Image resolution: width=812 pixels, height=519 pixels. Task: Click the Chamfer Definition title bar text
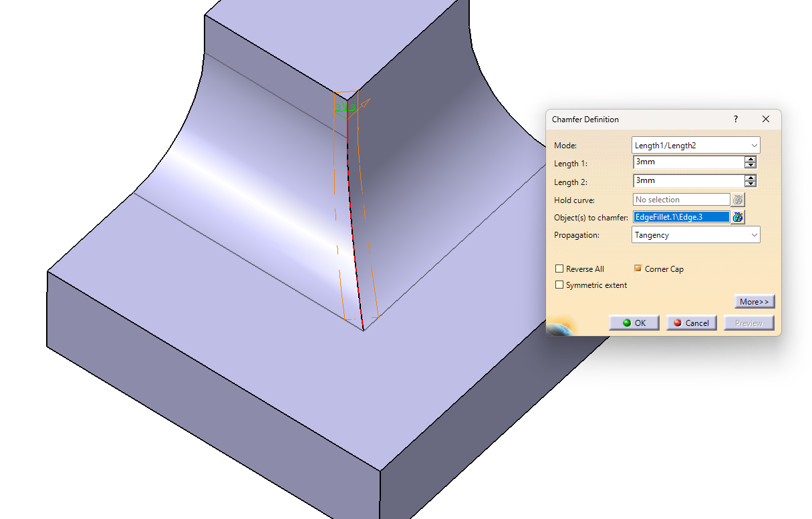click(585, 120)
